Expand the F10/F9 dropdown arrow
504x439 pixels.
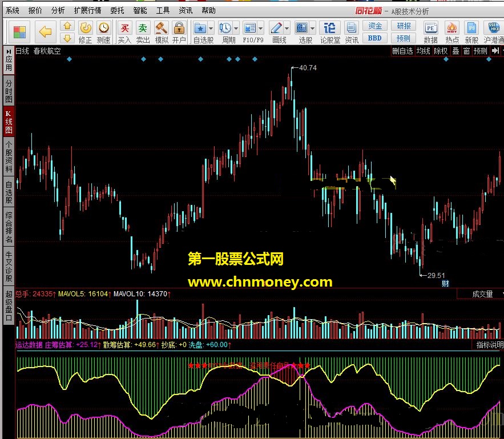tap(261, 29)
